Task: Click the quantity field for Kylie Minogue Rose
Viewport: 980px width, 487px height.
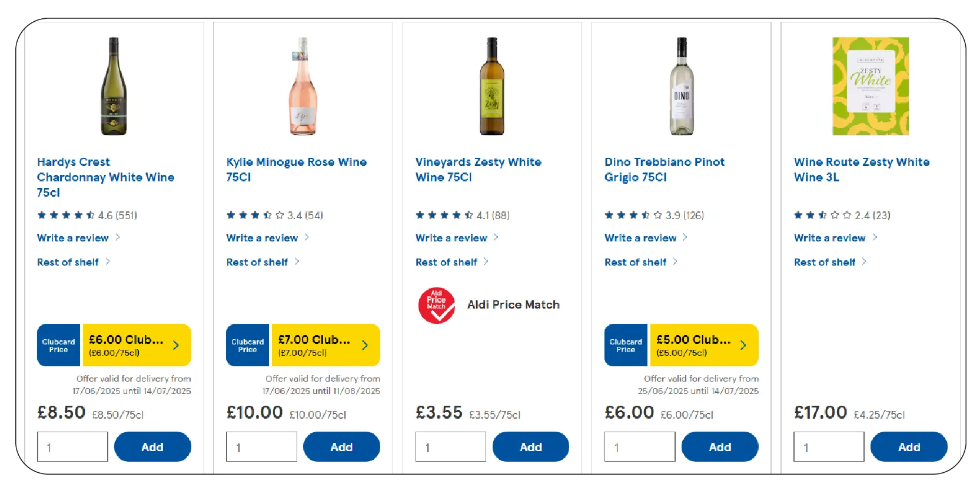Action: (261, 446)
